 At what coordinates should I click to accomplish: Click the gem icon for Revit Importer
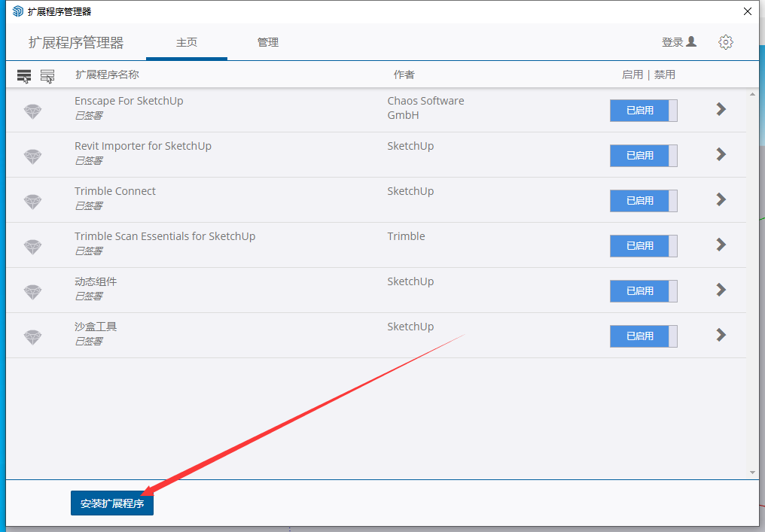[x=32, y=156]
